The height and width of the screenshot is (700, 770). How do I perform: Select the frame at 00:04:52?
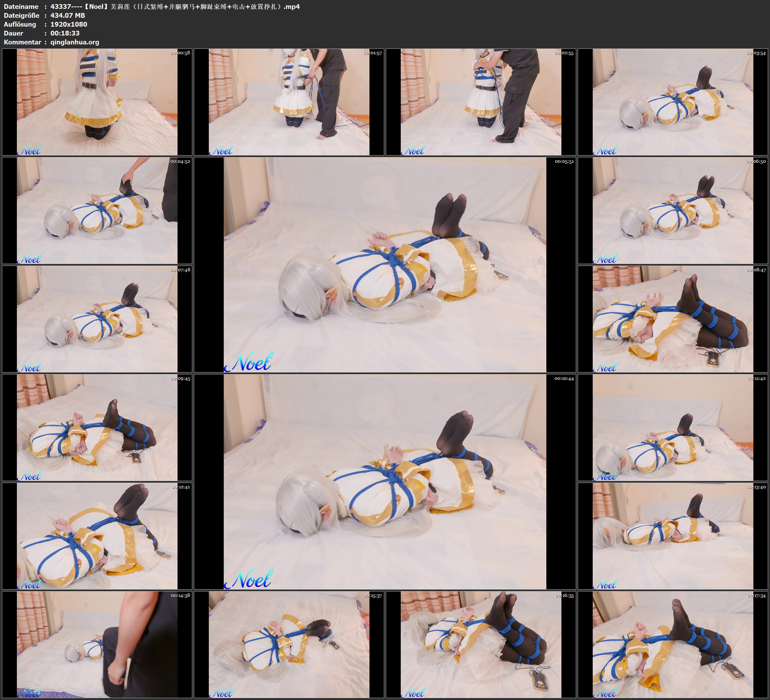(97, 210)
